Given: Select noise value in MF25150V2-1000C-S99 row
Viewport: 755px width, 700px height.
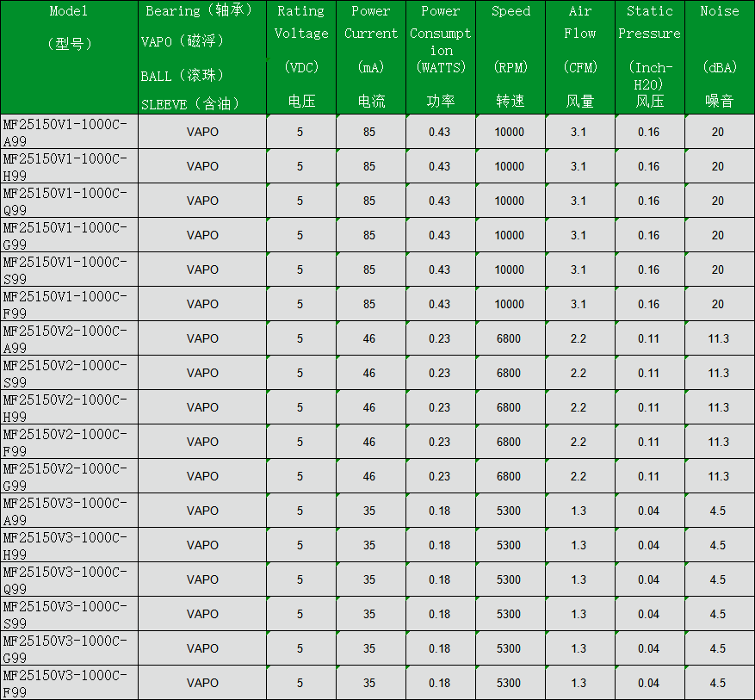Looking at the screenshot, I should [719, 373].
